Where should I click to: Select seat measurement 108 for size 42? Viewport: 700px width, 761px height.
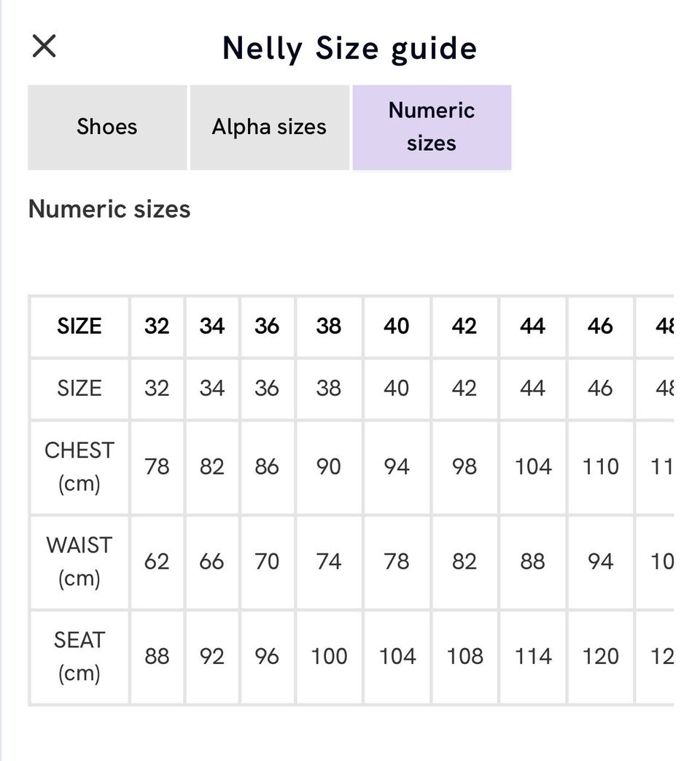point(464,656)
